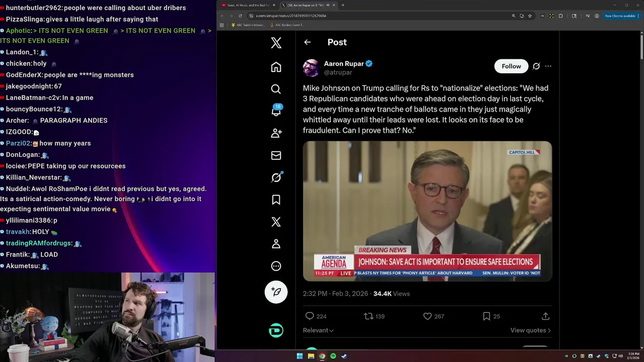644x362 pixels.
Task: Open ARC Raiders Interactive bookmark
Action: tap(248, 25)
